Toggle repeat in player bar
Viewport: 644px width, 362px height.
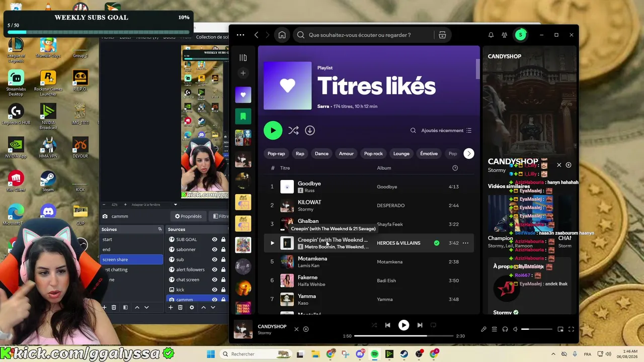click(433, 325)
